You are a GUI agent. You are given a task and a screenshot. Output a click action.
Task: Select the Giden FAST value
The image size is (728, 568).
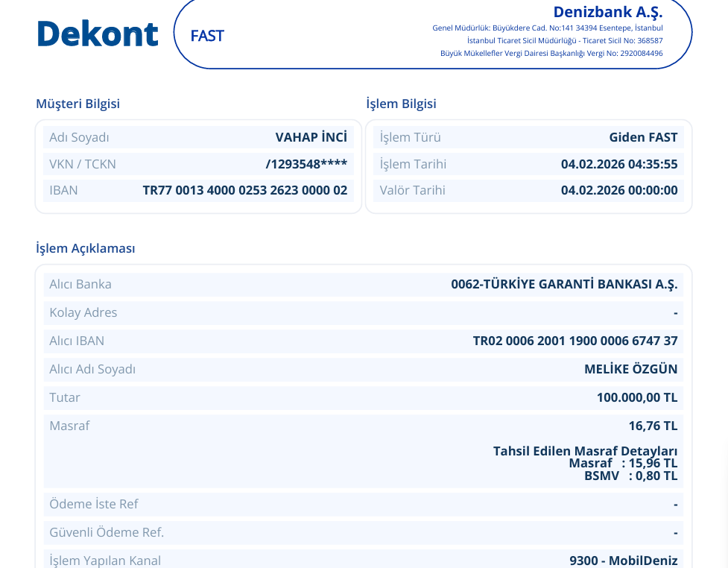tap(644, 137)
